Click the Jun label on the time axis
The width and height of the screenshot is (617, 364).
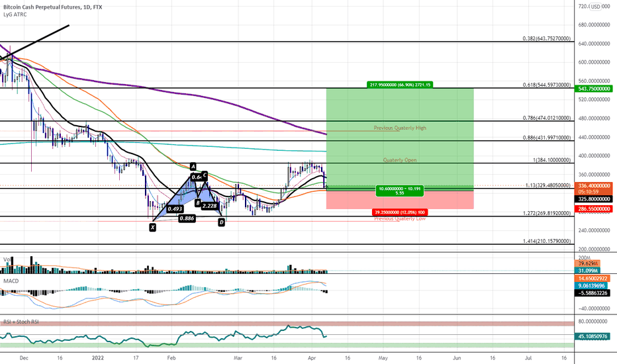pos(457,358)
